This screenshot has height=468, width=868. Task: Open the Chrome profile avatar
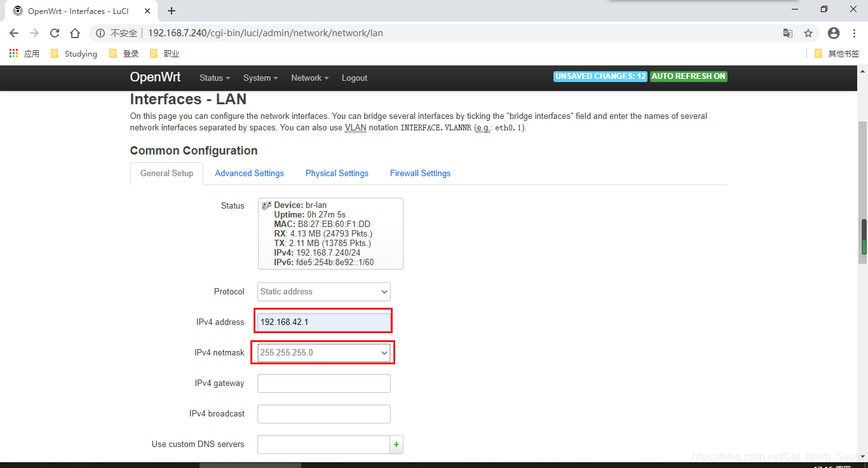point(834,33)
